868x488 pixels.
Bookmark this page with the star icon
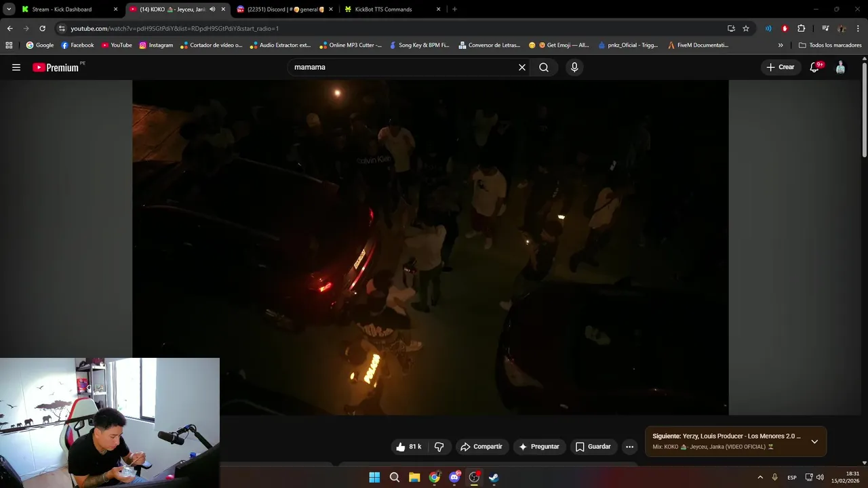[746, 28]
